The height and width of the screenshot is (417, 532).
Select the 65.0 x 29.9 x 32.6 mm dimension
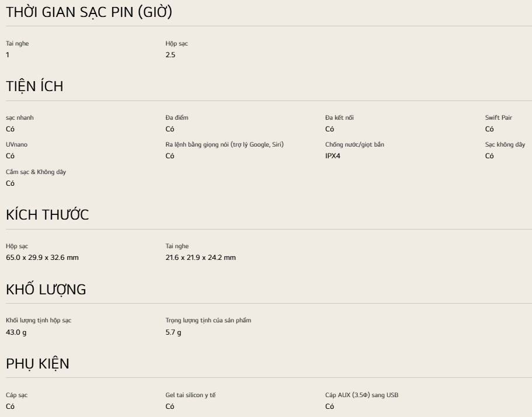[x=42, y=258]
